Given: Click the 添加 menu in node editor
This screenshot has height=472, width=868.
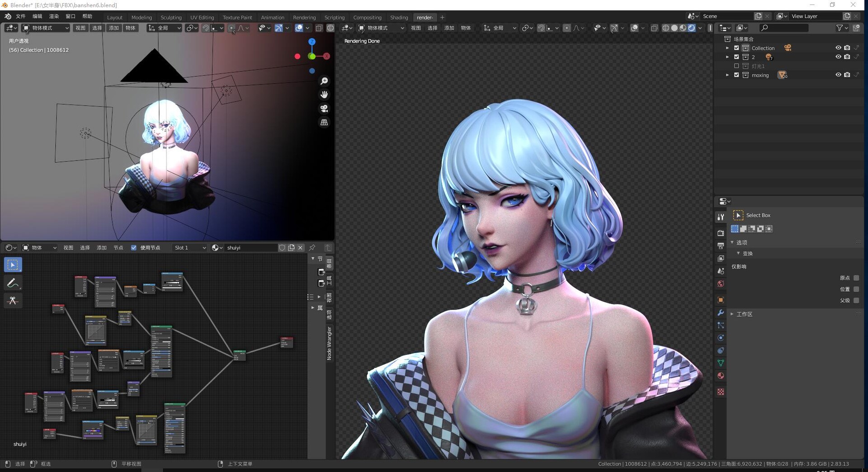Looking at the screenshot, I should pos(102,248).
